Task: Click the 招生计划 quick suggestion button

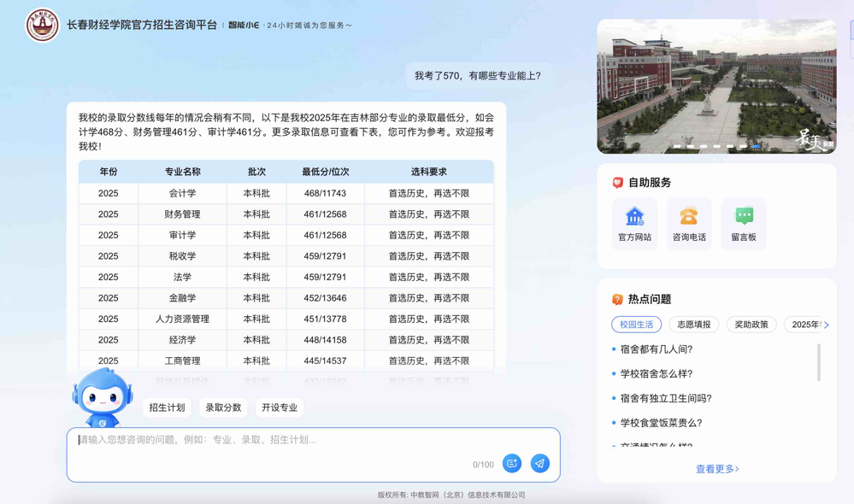Action: coord(167,407)
